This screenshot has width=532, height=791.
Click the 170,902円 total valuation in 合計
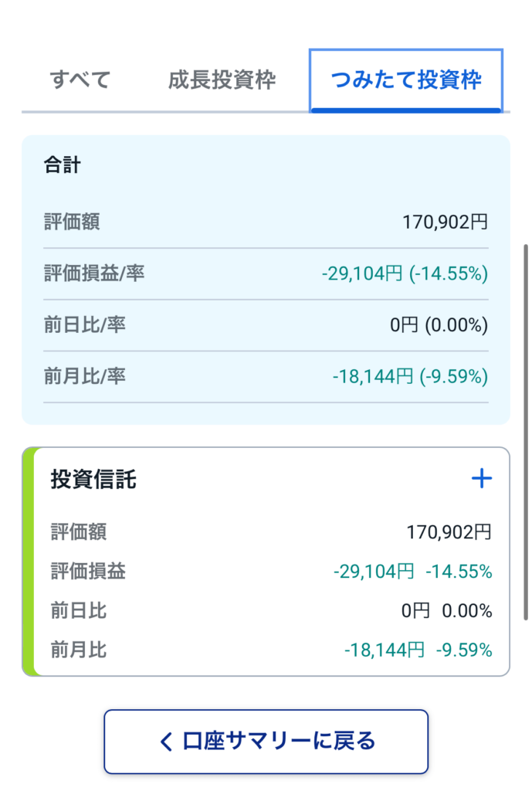(445, 222)
